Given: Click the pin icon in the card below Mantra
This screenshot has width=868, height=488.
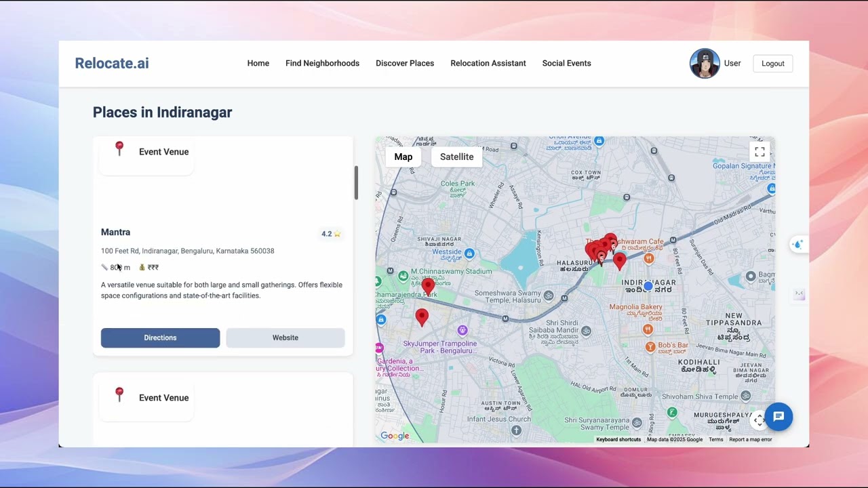Looking at the screenshot, I should [x=119, y=394].
